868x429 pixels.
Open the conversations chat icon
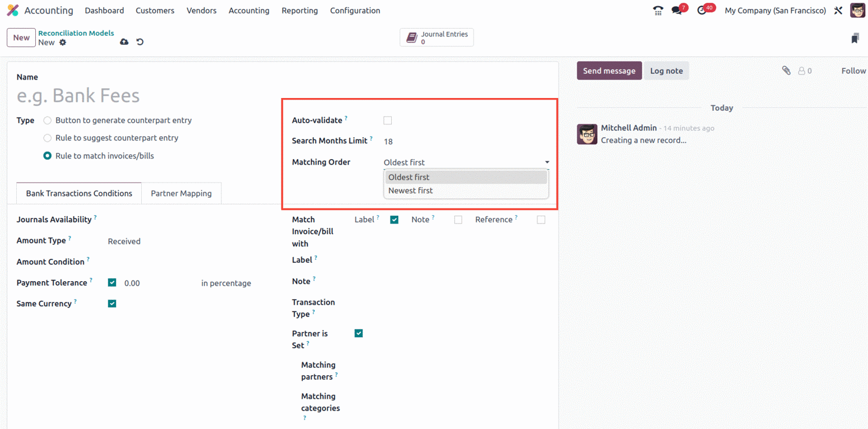tap(677, 11)
